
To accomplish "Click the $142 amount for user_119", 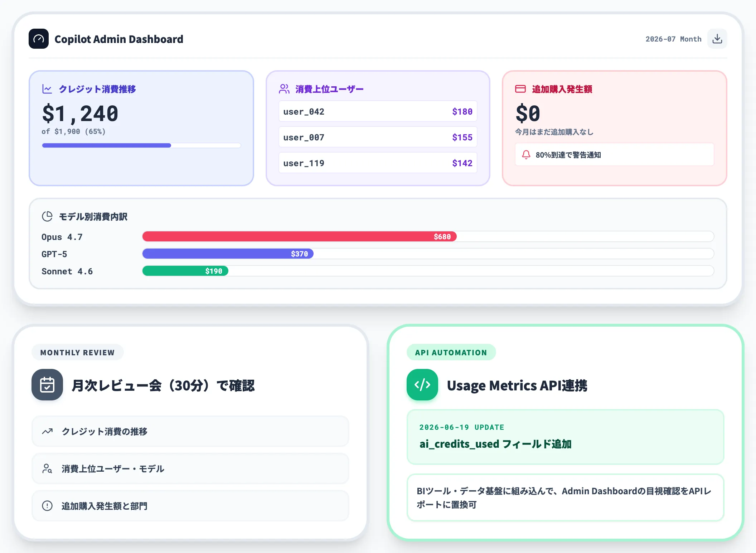I will point(462,163).
